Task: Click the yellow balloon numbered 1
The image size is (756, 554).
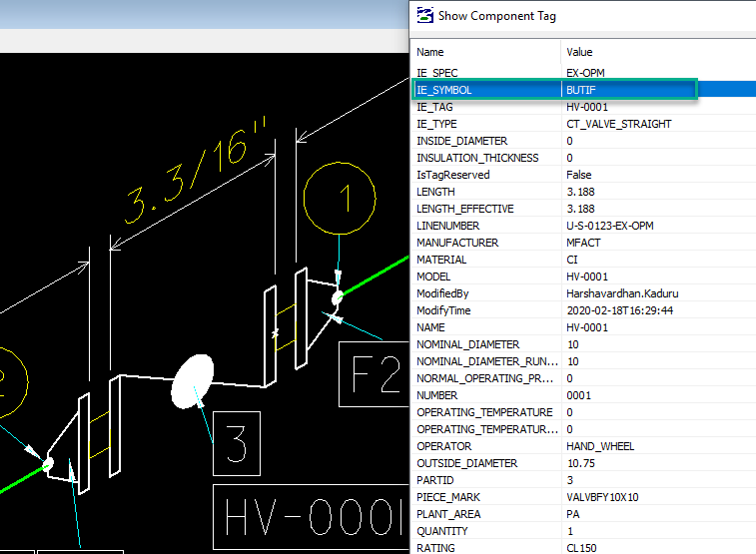Action: [x=340, y=198]
